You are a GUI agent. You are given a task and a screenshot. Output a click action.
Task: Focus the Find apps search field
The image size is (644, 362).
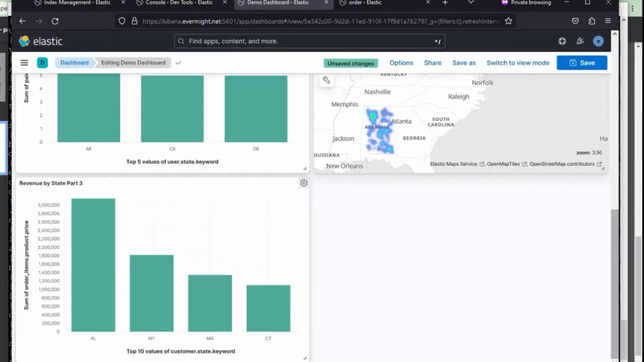coord(309,41)
